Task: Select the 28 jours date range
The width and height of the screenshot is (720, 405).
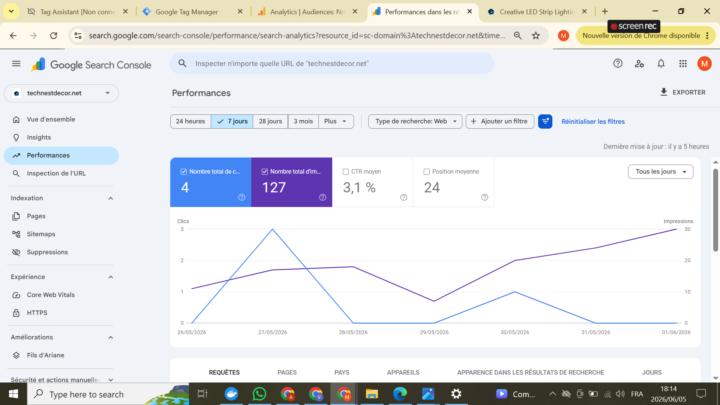Action: pyautogui.click(x=270, y=121)
